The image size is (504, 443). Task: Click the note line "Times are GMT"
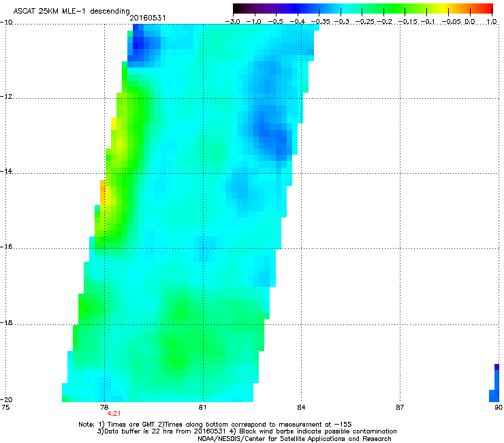pos(215,425)
